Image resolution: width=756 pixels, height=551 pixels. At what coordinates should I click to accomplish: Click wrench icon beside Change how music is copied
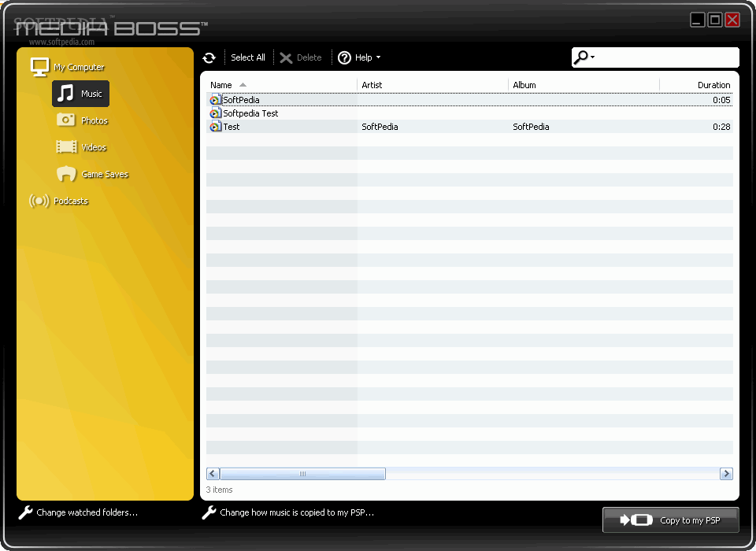209,512
